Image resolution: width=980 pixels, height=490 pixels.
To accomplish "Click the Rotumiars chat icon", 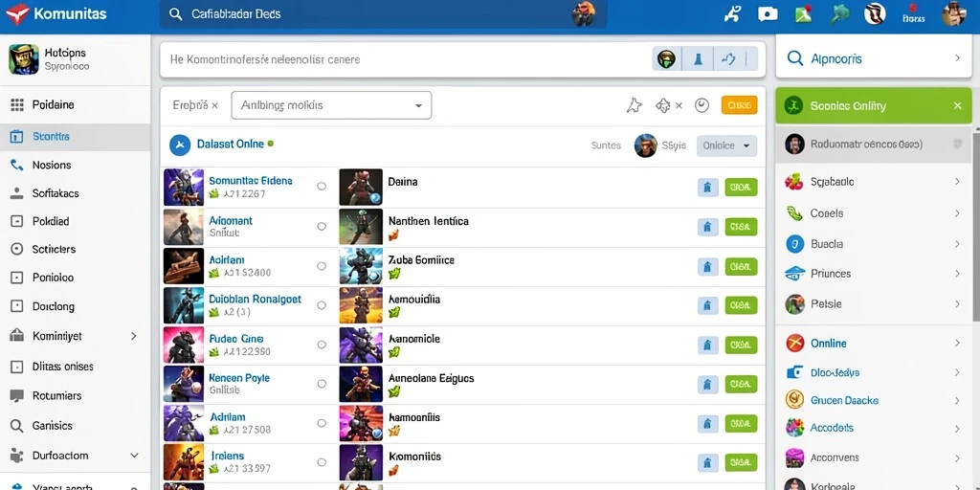I will (17, 396).
